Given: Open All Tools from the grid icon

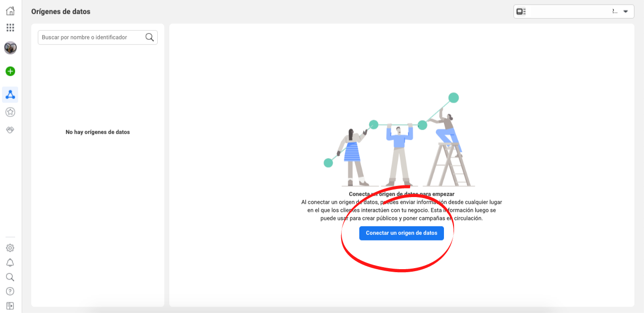Looking at the screenshot, I should (10, 28).
